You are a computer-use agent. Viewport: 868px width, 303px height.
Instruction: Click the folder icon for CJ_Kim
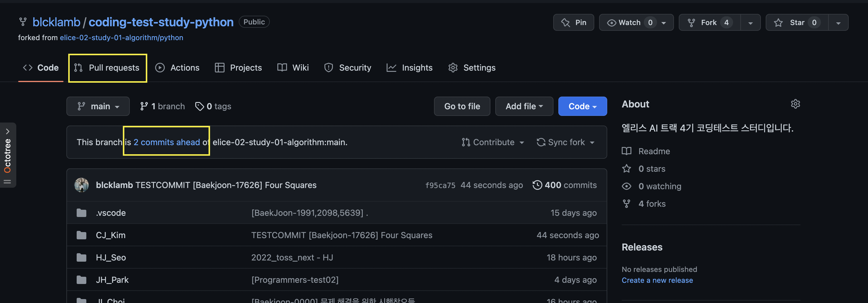click(81, 235)
